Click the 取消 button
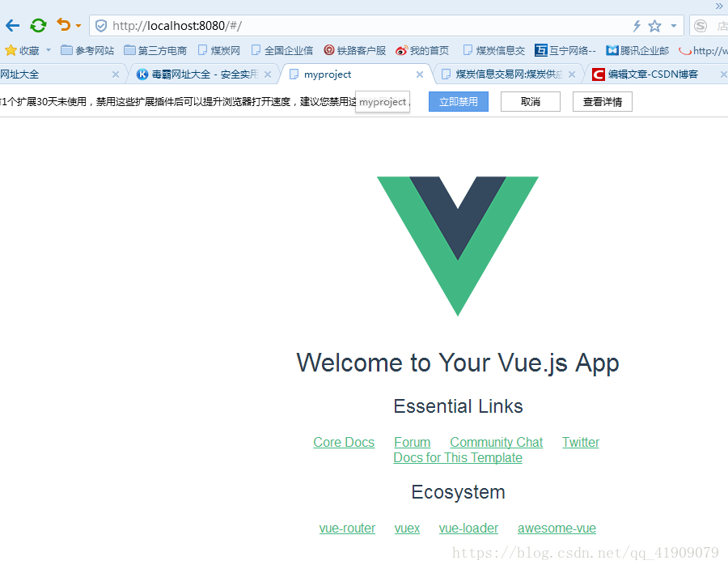 (x=530, y=102)
